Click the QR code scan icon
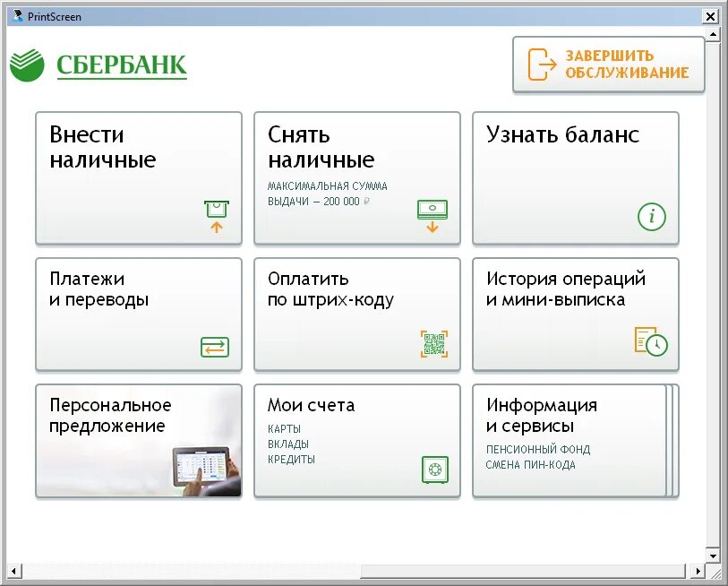728x586 pixels. tap(434, 344)
